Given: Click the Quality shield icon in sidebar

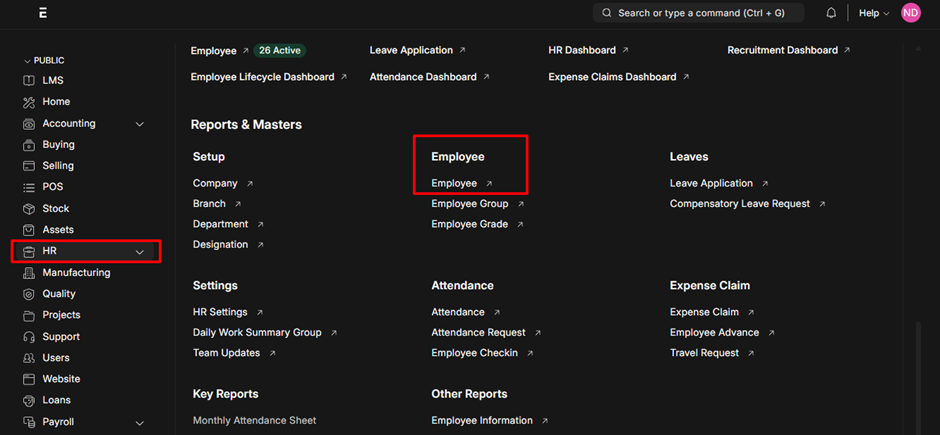Looking at the screenshot, I should (29, 294).
